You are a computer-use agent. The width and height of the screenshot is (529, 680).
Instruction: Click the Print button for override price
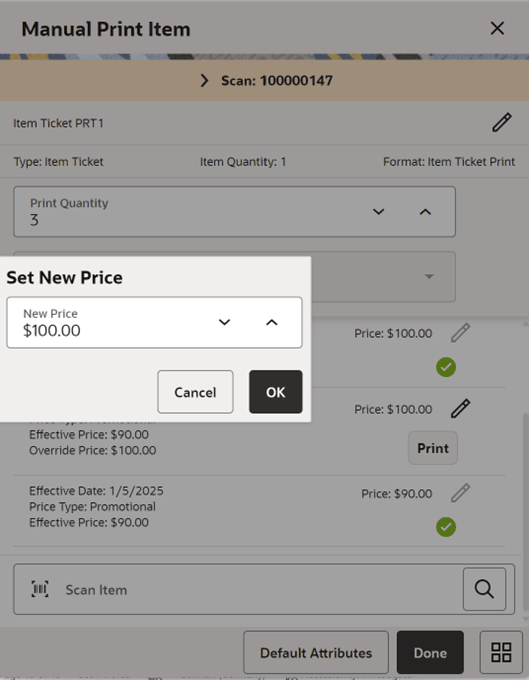[433, 448]
